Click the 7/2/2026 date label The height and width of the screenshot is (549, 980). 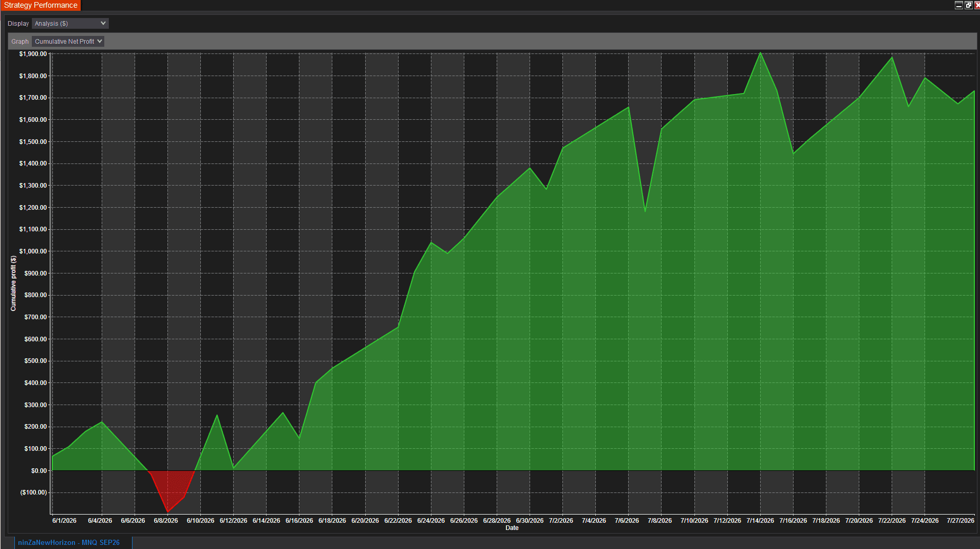(x=561, y=521)
